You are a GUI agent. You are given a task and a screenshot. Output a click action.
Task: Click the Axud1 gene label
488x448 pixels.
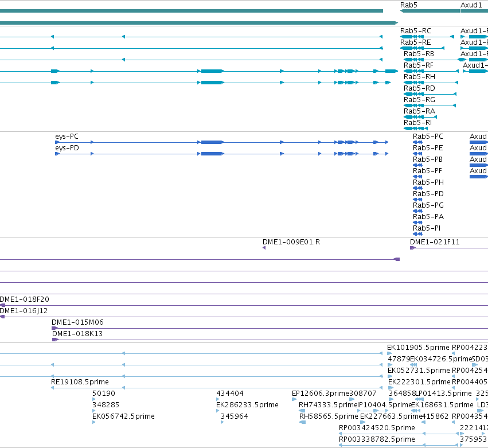click(x=471, y=5)
